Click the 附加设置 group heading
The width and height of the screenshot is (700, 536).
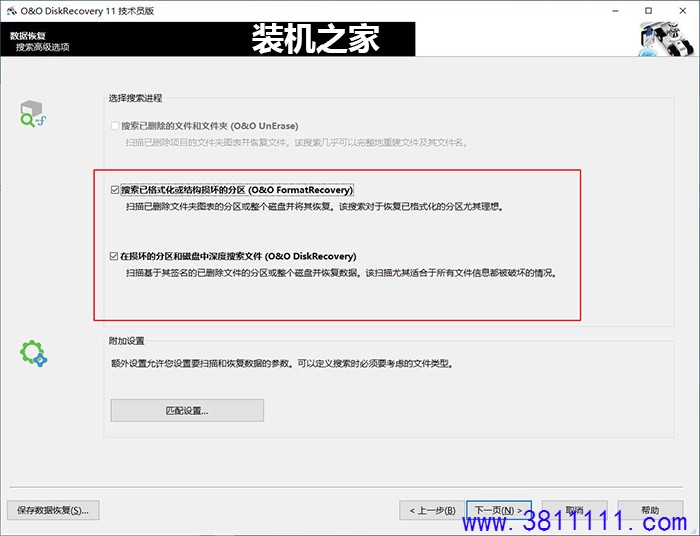127,341
